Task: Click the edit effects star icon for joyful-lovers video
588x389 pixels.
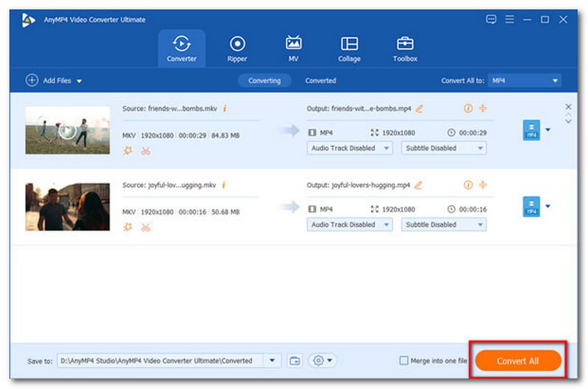Action: (x=127, y=227)
